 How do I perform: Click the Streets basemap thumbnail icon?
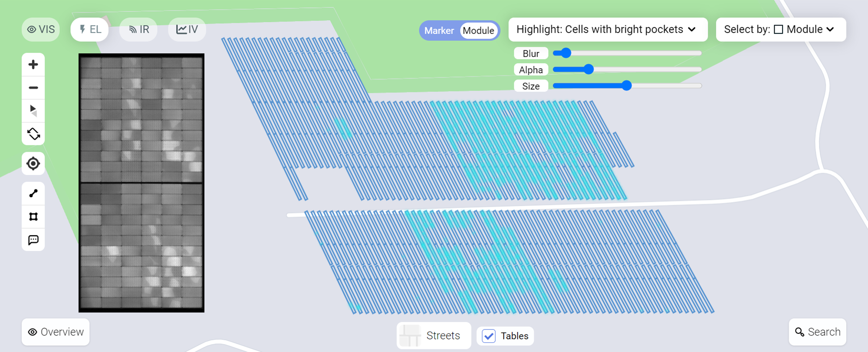(410, 336)
